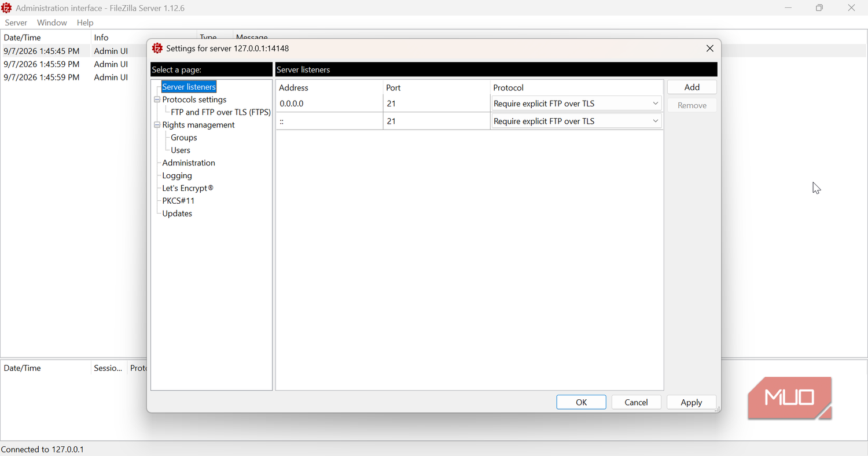Go to the Users settings page
This screenshot has height=456, width=868.
(x=181, y=150)
